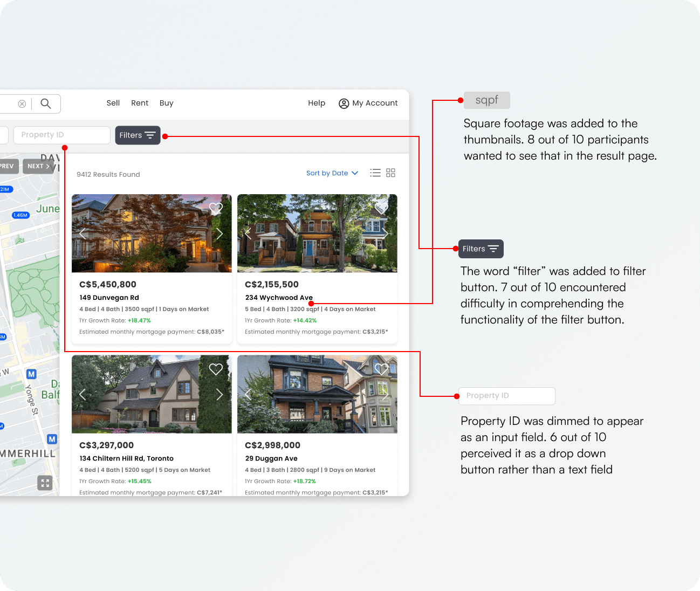Favorite the 134 Chiltern Hill Rd listing
The width and height of the screenshot is (700, 591).
point(216,369)
